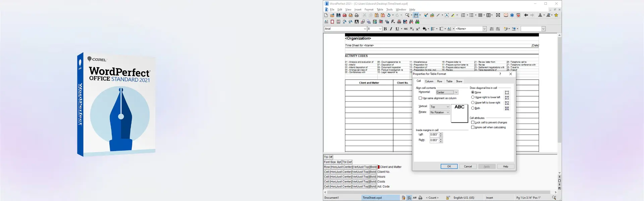Publish to PDF toolbar icon

point(344,15)
